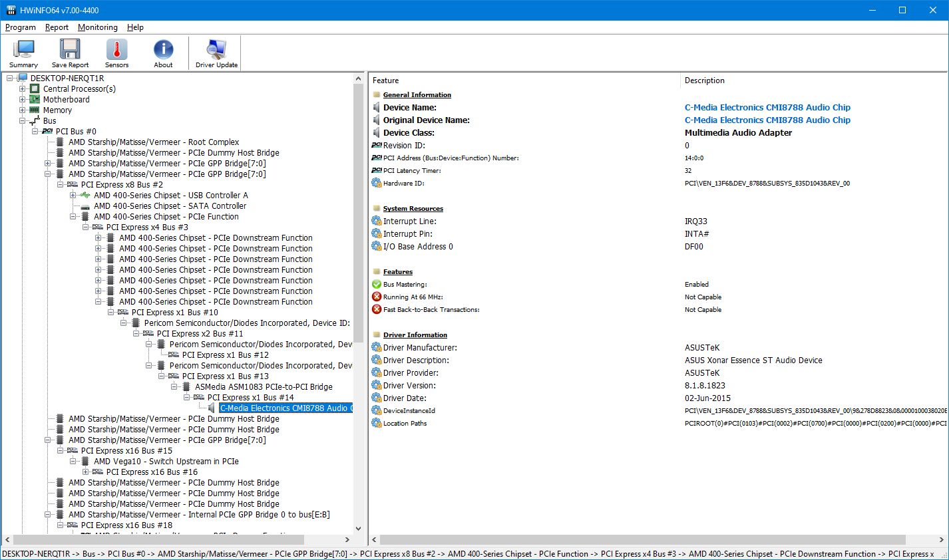Viewport: 949px width, 560px height.
Task: Click the blue Device Name value link
Action: (x=767, y=108)
